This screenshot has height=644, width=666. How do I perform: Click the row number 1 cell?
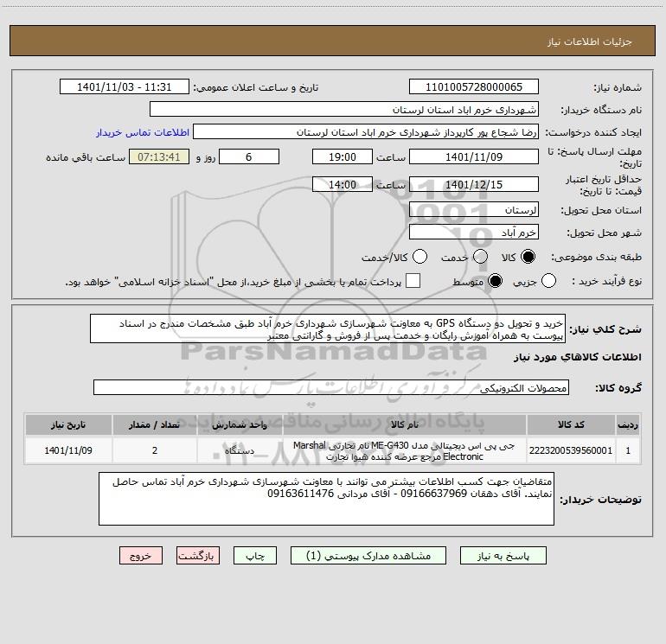tap(628, 450)
